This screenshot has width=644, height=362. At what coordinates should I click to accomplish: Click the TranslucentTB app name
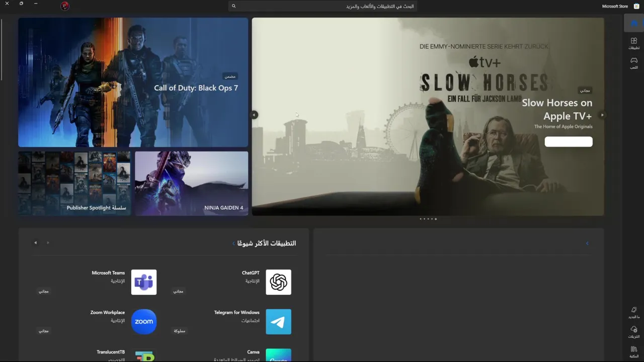[111, 352]
